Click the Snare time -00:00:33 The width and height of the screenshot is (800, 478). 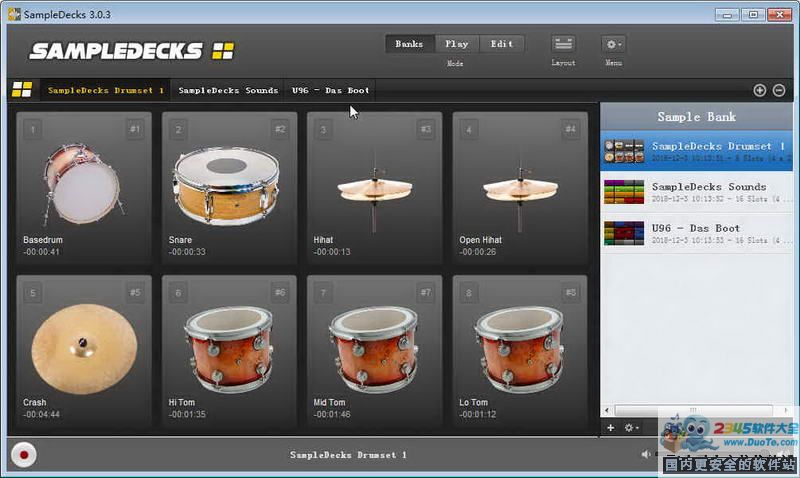pyautogui.click(x=187, y=251)
